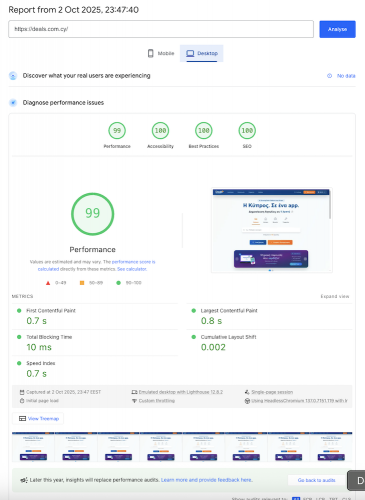Click the First Contentful Paint value '0.7 s'
The width and height of the screenshot is (365, 500).
(37, 321)
